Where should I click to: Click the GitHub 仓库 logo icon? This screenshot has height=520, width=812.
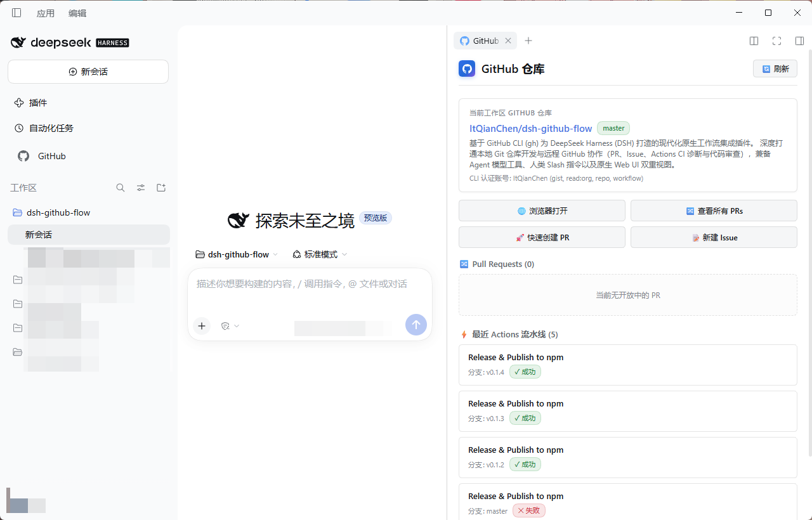(467, 69)
